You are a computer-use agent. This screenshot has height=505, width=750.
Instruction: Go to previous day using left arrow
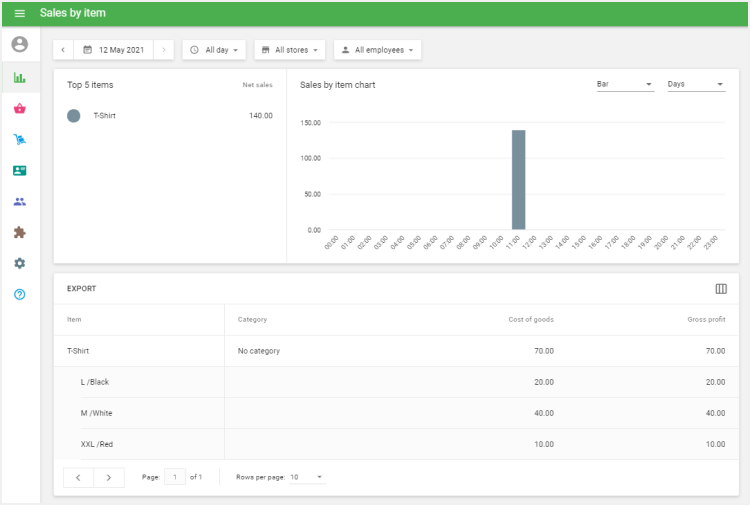click(63, 50)
